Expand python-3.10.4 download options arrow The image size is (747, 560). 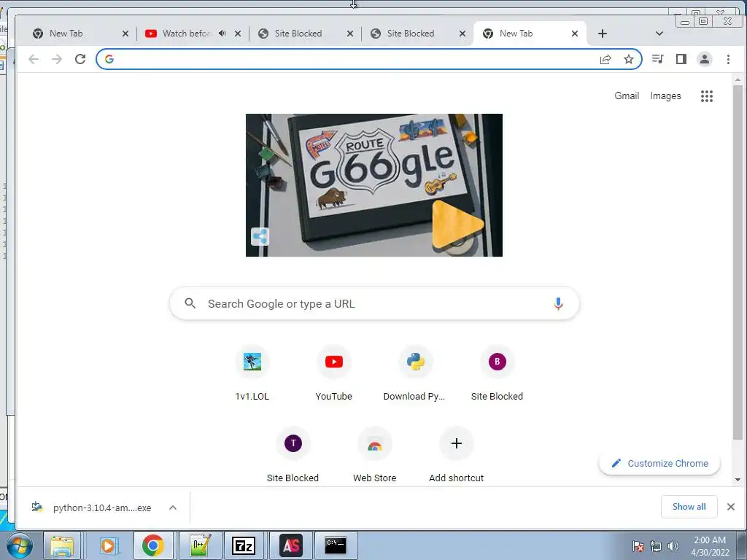coord(173,507)
